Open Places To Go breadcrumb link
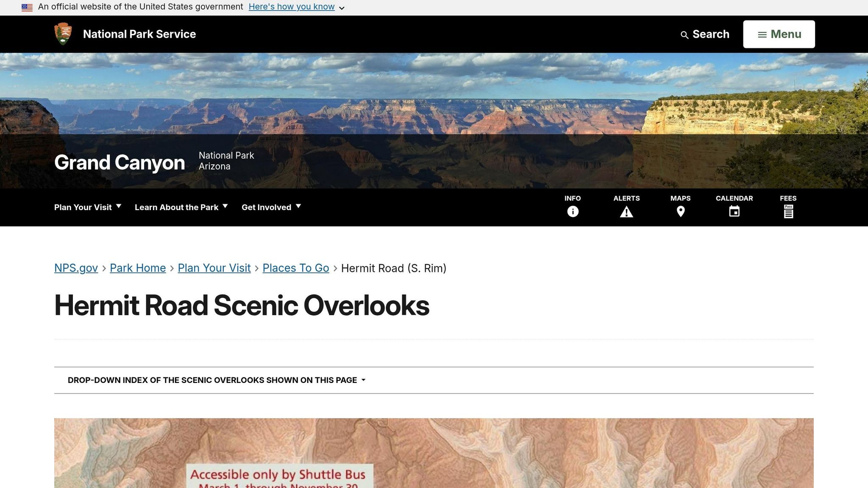This screenshot has width=868, height=488. pyautogui.click(x=296, y=268)
